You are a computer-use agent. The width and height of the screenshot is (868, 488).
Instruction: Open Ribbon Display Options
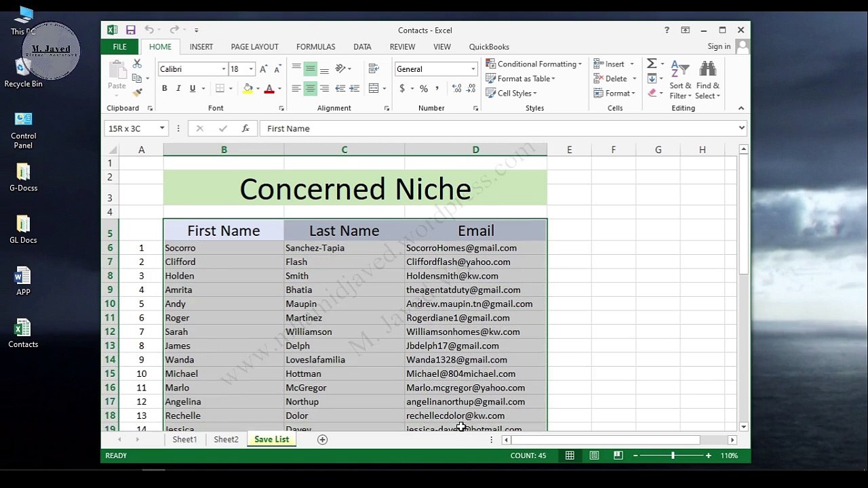[686, 30]
